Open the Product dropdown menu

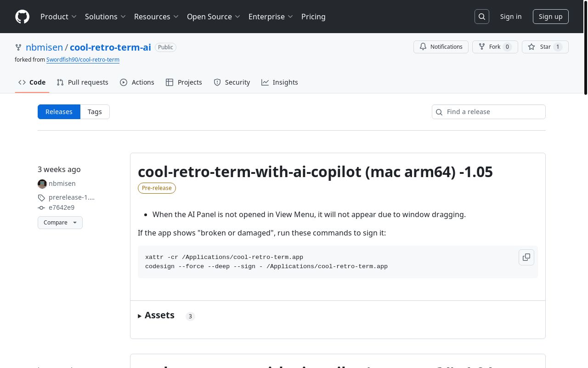(59, 17)
